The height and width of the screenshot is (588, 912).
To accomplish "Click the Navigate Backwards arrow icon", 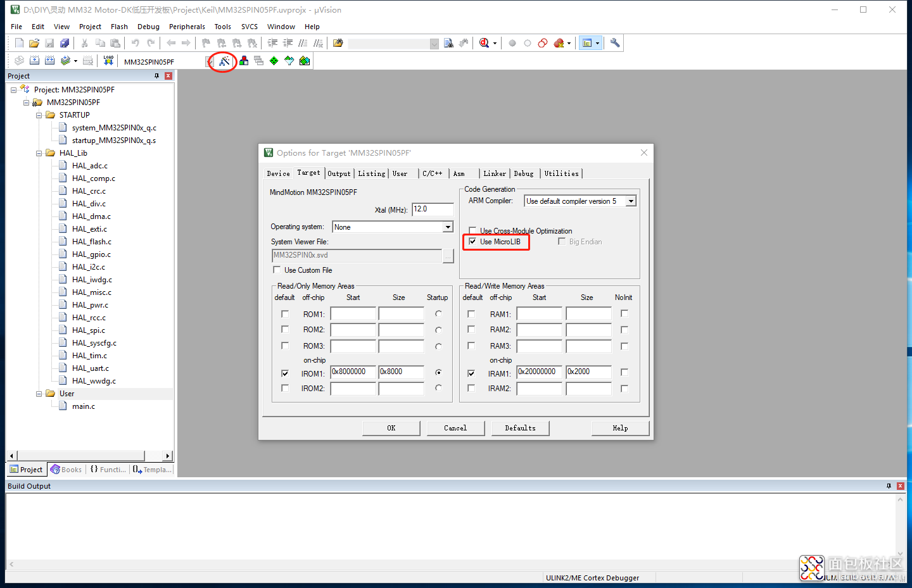I will (171, 43).
